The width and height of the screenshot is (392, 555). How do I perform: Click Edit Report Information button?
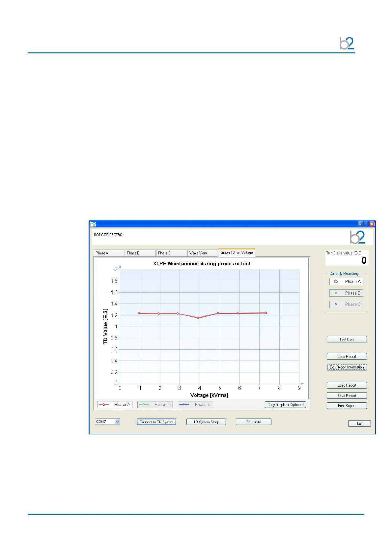point(347,367)
